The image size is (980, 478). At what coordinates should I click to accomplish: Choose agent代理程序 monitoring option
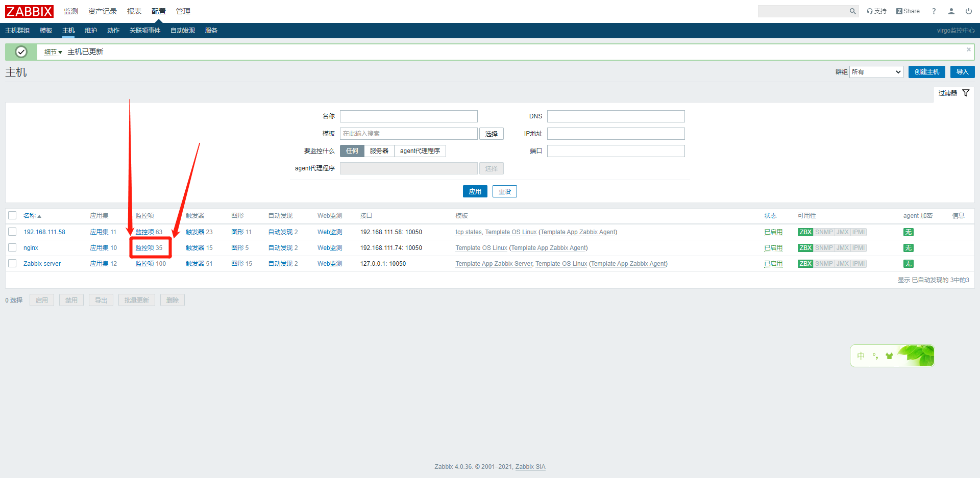[x=420, y=151]
